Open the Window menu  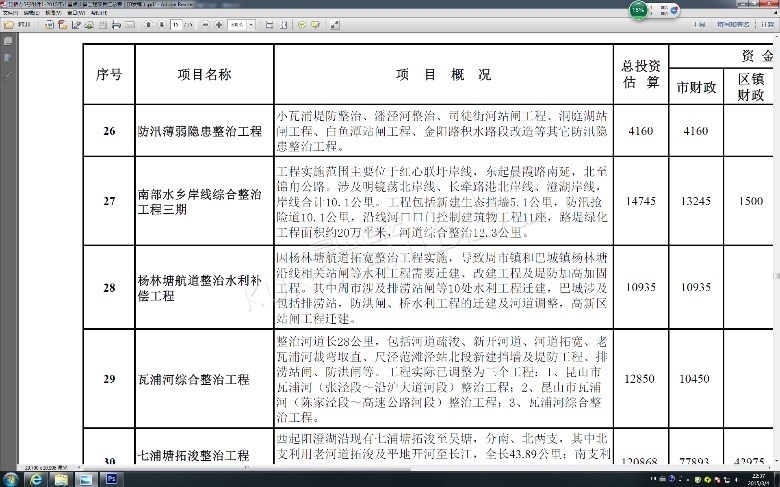(76, 13)
